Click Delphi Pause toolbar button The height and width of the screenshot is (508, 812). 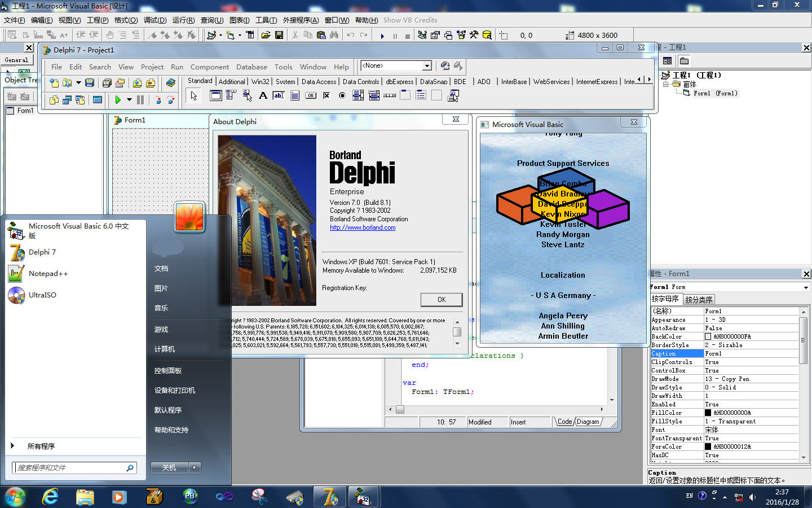click(140, 100)
